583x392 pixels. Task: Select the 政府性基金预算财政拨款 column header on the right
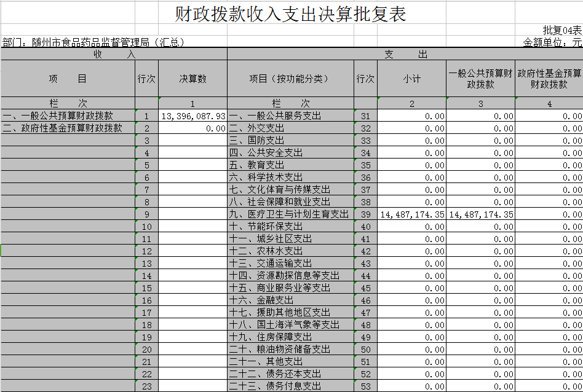click(x=549, y=79)
